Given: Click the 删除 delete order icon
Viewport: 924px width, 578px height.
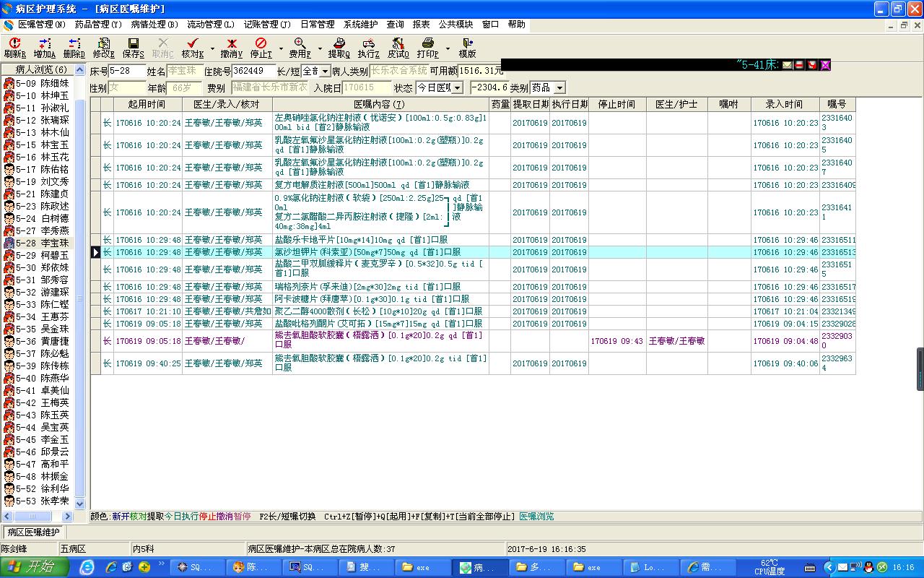Looking at the screenshot, I should click(x=74, y=44).
